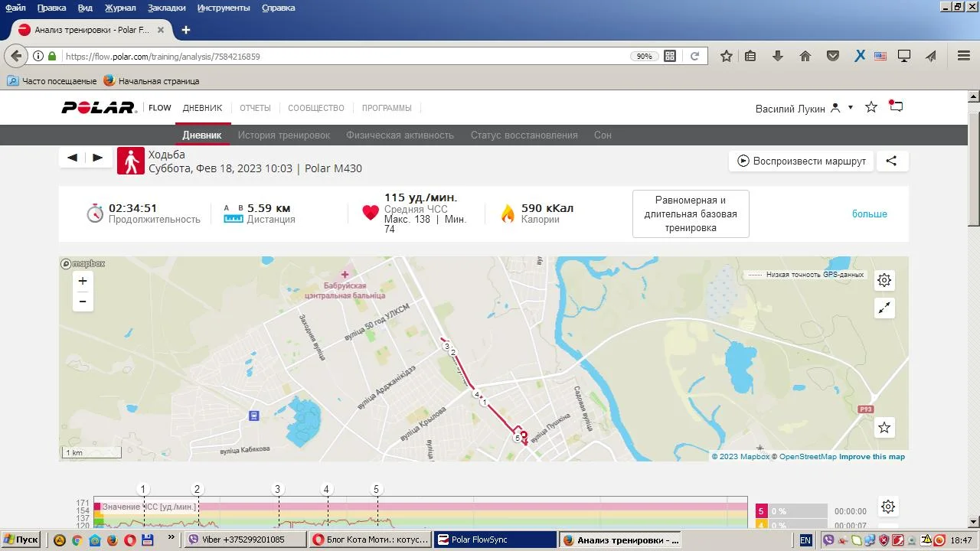This screenshot has height=551, width=980.
Task: Reload the current page
Action: tap(695, 56)
